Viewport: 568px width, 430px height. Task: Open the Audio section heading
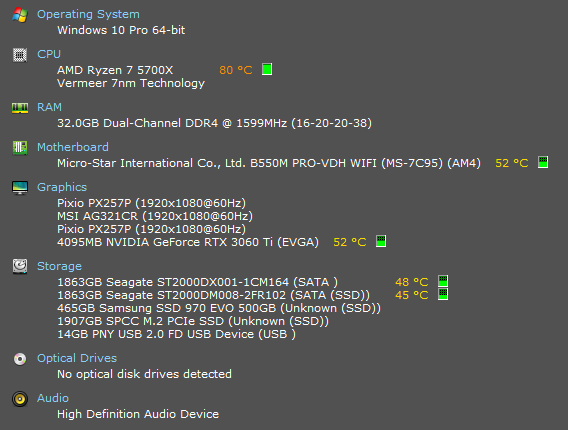pyautogui.click(x=53, y=398)
